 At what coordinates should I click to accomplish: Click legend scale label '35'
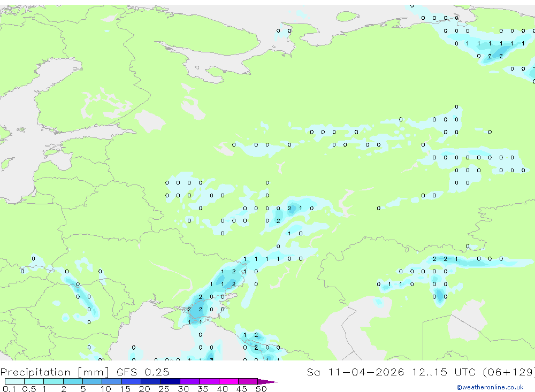click(x=203, y=389)
